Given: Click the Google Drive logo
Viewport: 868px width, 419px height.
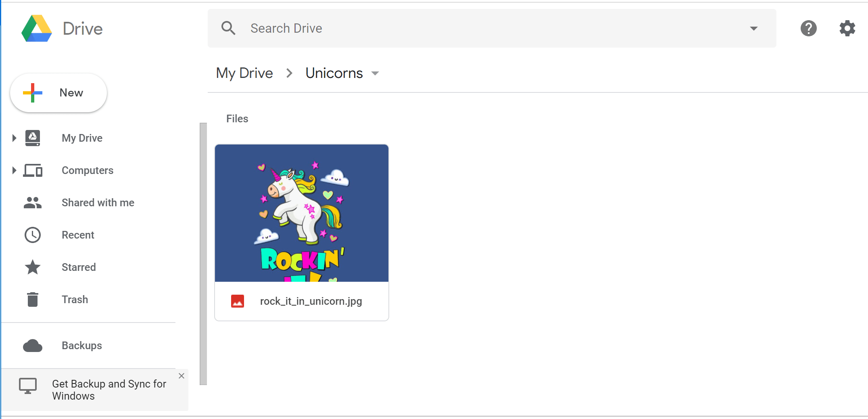Looking at the screenshot, I should click(37, 29).
